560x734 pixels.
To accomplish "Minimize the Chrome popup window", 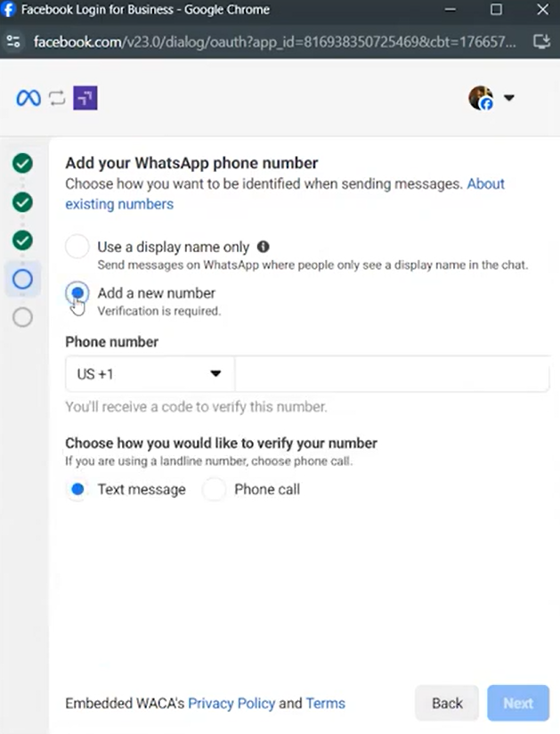I will pyautogui.click(x=450, y=10).
